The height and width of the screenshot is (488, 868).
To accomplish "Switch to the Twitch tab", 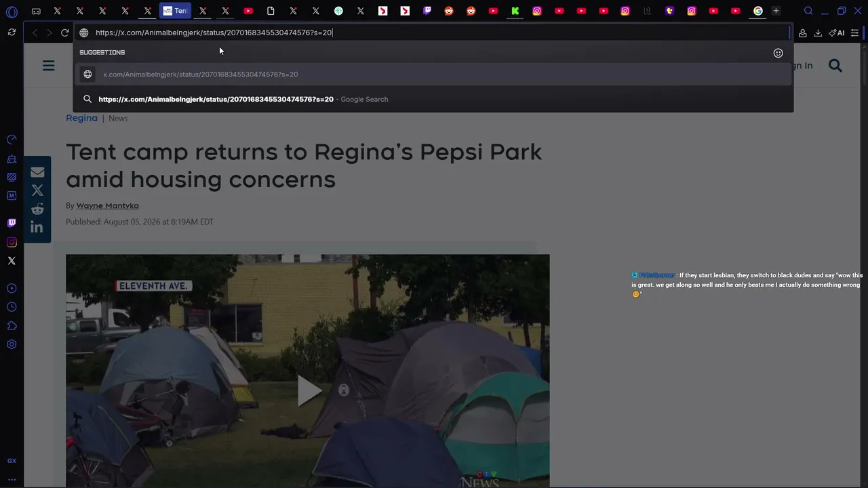I will (427, 11).
